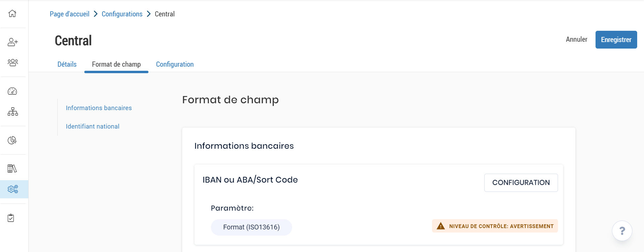The image size is (644, 252).
Task: Open CONFIGURATION for IBAN ou ABA/Sort Code
Action: pos(521,183)
